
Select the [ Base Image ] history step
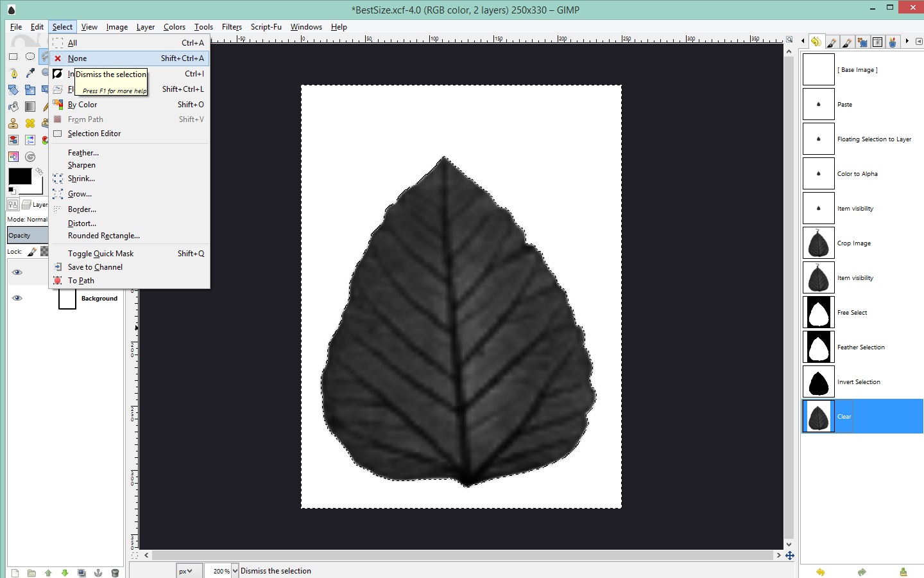click(x=862, y=69)
